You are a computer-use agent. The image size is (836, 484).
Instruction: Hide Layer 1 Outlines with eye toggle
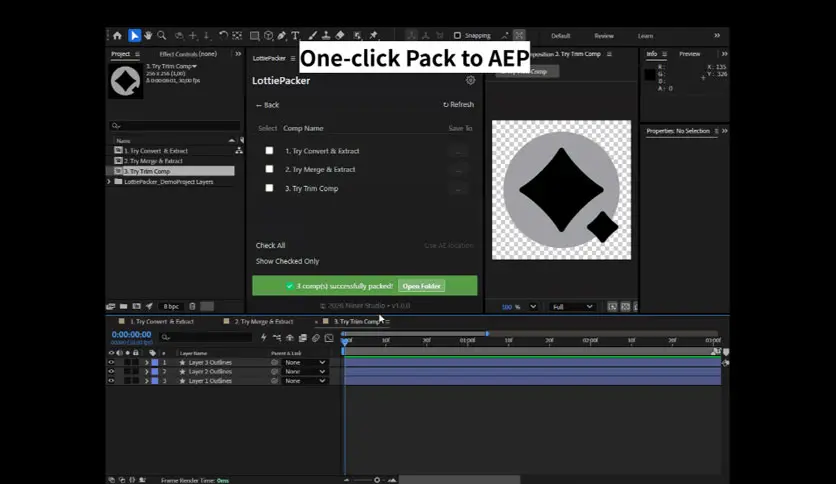point(111,381)
